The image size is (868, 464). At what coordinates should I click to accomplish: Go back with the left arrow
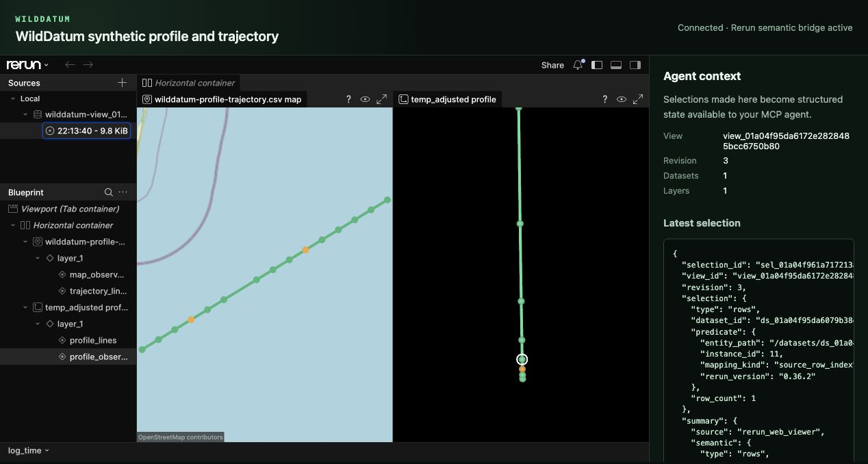[x=70, y=65]
